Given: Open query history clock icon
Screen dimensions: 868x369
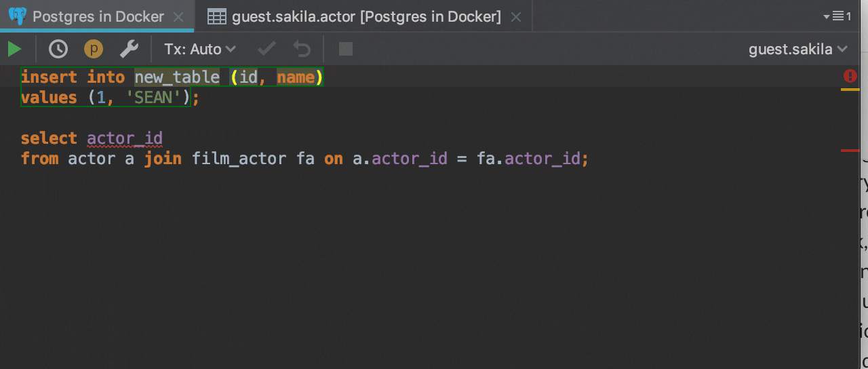Looking at the screenshot, I should (x=58, y=49).
